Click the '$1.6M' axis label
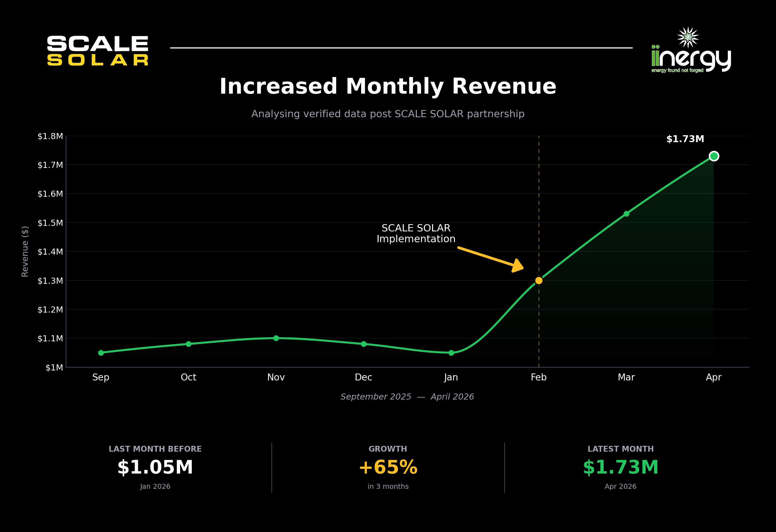The width and height of the screenshot is (776, 532). pos(50,194)
